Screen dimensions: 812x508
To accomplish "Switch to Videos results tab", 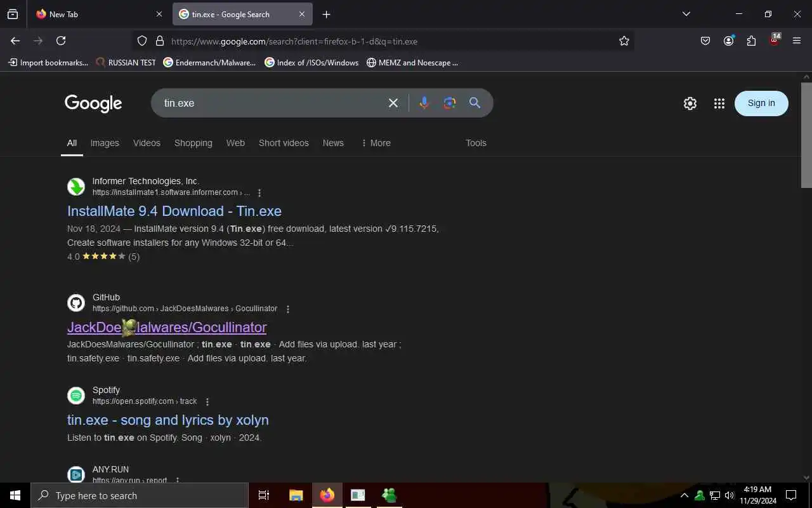I will (x=147, y=143).
